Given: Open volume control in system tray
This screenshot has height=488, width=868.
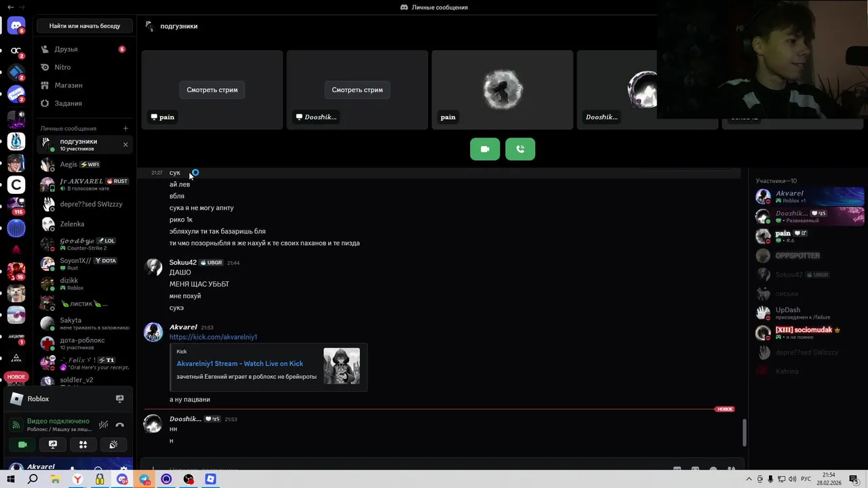Looking at the screenshot, I should click(793, 479).
